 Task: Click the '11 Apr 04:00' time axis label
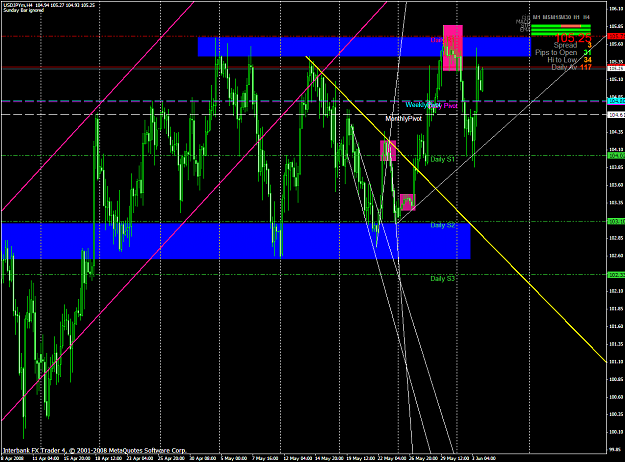(x=46, y=458)
